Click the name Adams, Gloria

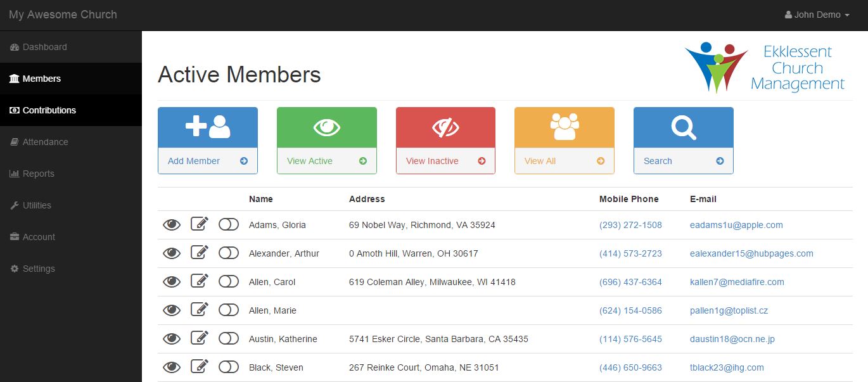pos(278,225)
